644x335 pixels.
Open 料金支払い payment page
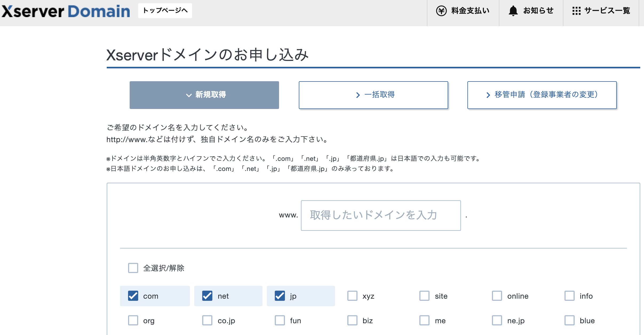[470, 11]
